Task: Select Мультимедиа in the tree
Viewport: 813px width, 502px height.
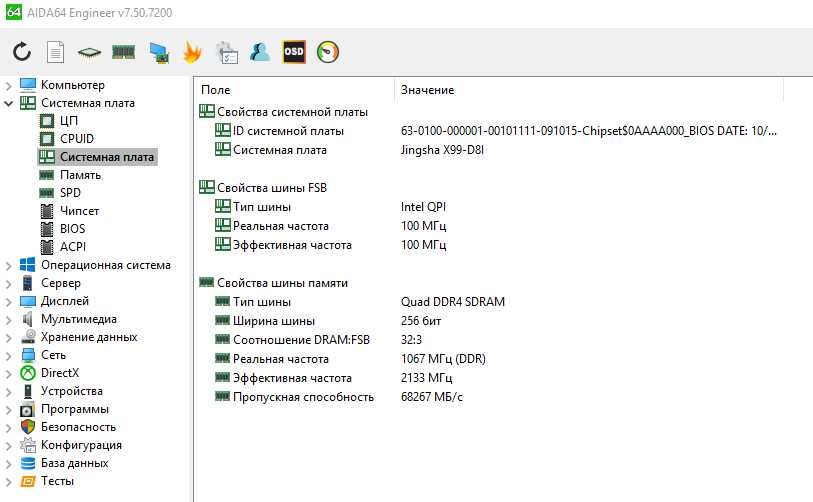Action: pyautogui.click(x=79, y=319)
